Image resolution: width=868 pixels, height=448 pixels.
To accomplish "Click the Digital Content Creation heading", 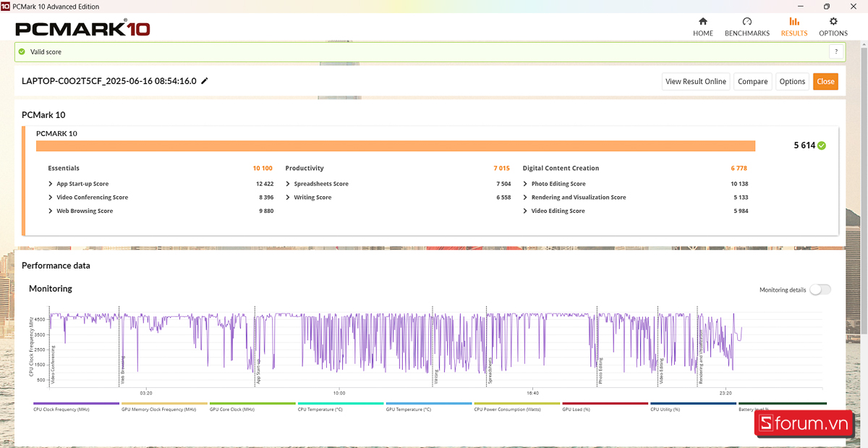I will 561,168.
